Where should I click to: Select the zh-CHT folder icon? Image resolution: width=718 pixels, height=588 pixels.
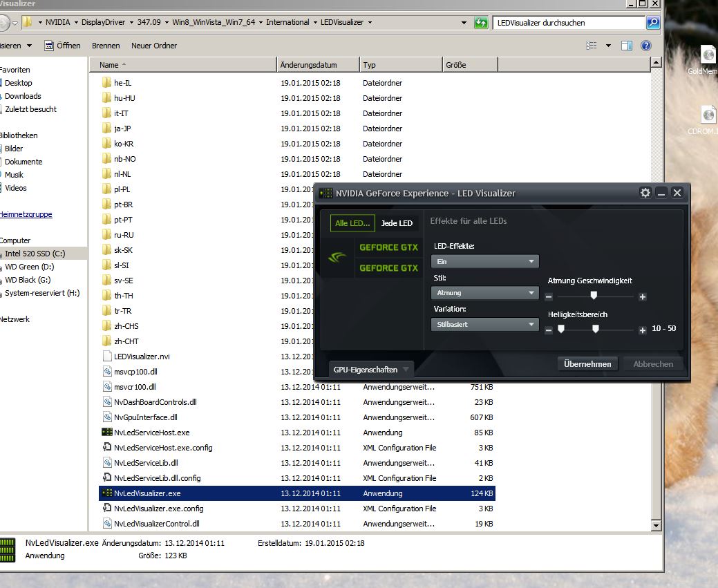click(106, 341)
